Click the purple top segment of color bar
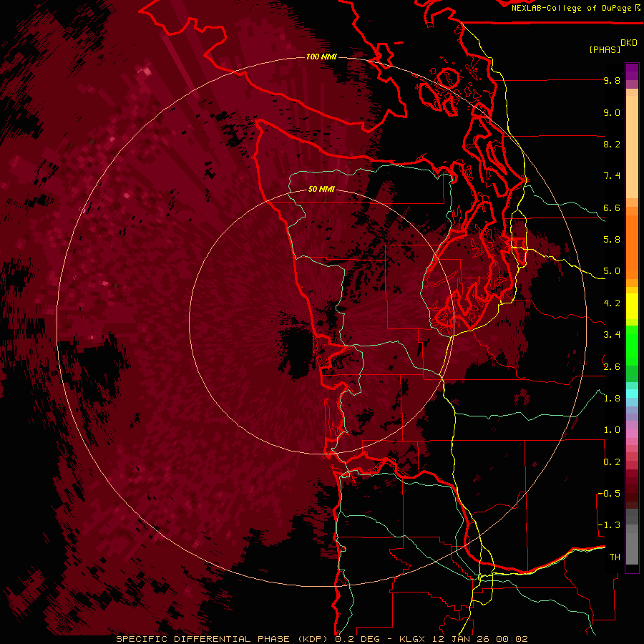This screenshot has height=644, width=644. [632, 72]
